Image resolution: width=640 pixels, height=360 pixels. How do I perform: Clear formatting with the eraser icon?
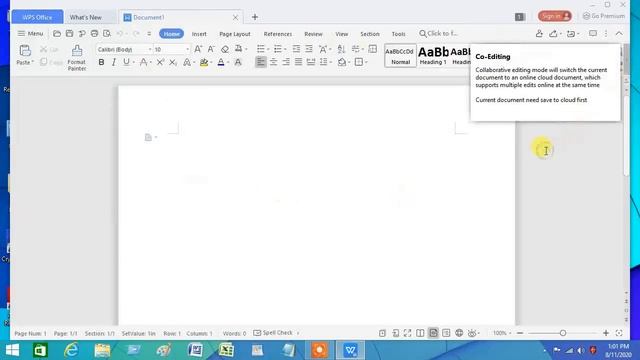click(x=224, y=49)
